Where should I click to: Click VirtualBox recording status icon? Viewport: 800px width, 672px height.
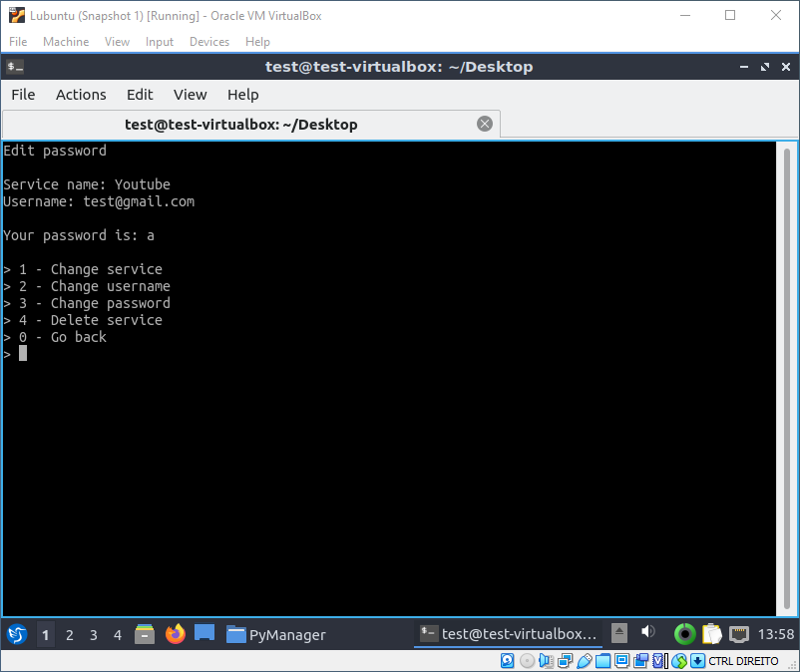pos(640,661)
